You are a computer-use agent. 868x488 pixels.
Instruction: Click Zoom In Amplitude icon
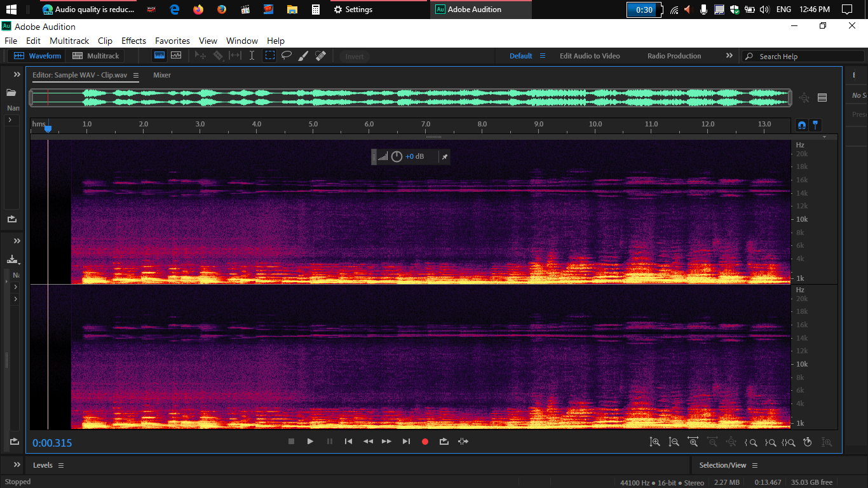point(654,442)
